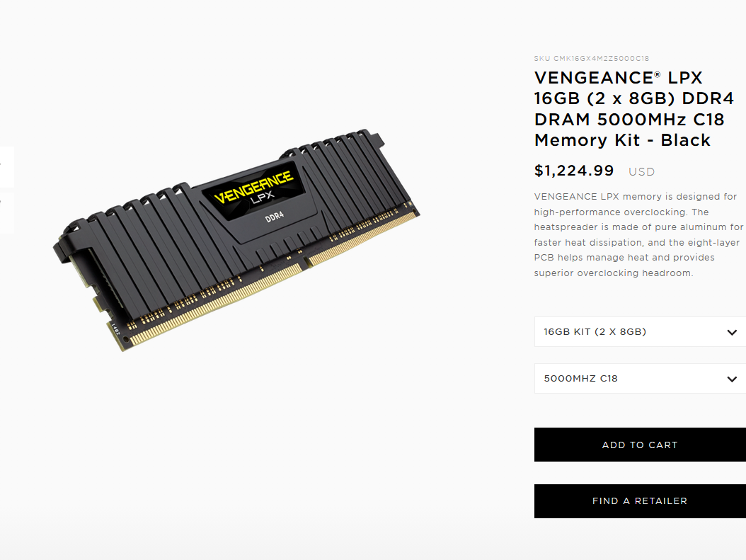Click the SKU CMK16GX4M2Z5000C18 text
The width and height of the screenshot is (746, 560).
click(592, 58)
